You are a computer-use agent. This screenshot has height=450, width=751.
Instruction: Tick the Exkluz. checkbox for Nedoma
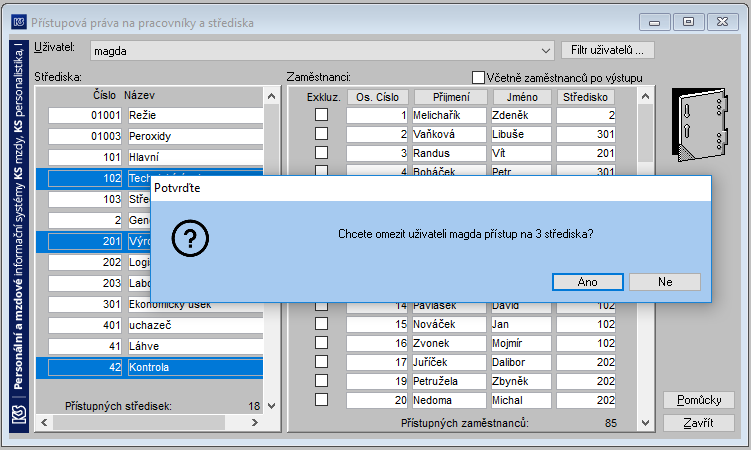tap(321, 399)
